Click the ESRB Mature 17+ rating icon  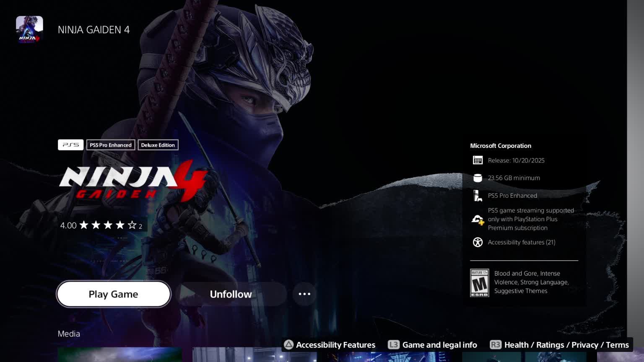(x=480, y=283)
